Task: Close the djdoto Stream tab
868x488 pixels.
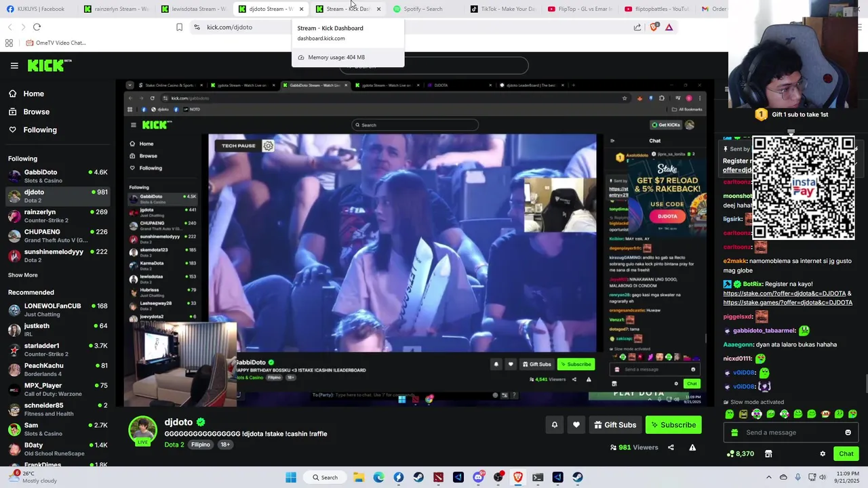Action: (301, 9)
